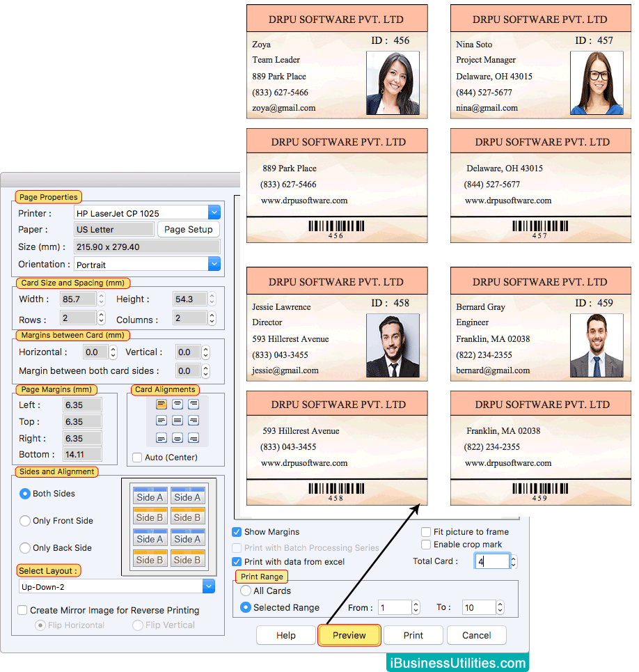Click the barcode labeled 459
The width and height of the screenshot is (639, 672).
tap(540, 489)
